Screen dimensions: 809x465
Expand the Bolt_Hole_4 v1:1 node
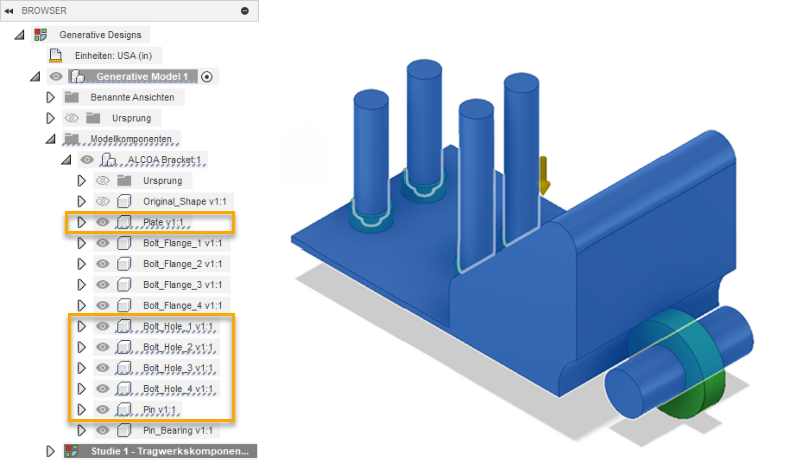pyautogui.click(x=82, y=389)
